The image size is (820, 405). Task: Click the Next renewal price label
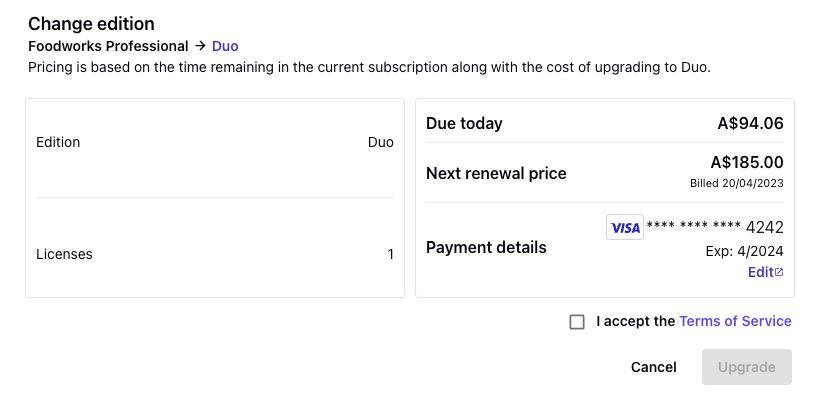tap(496, 173)
